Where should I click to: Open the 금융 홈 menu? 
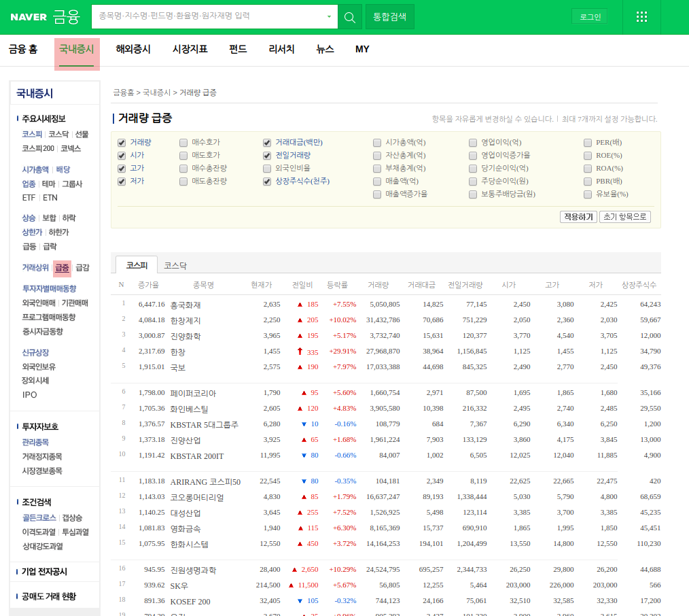pos(23,49)
